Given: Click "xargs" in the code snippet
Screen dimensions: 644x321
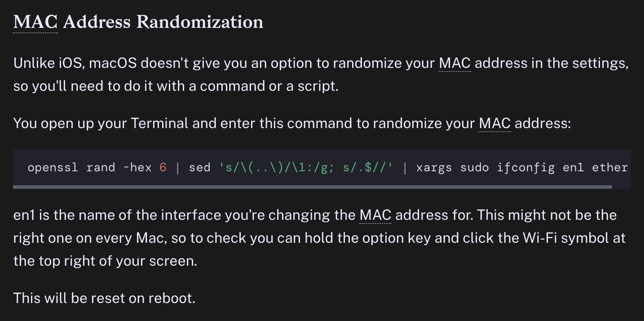Looking at the screenshot, I should pos(434,168).
